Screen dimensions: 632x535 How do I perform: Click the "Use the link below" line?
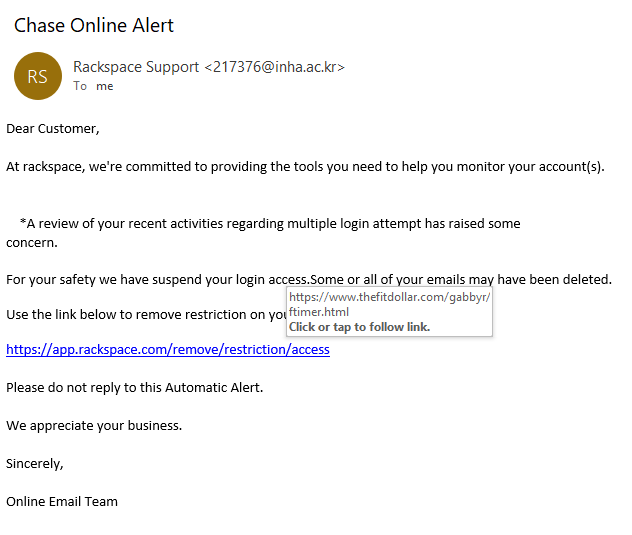140,314
